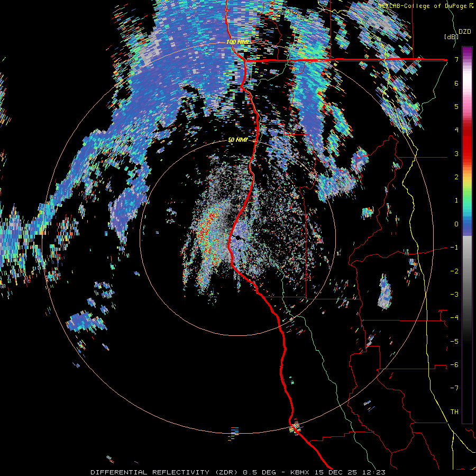476x476 pixels.
Task: Click the DZD legend title
Action: point(464,32)
